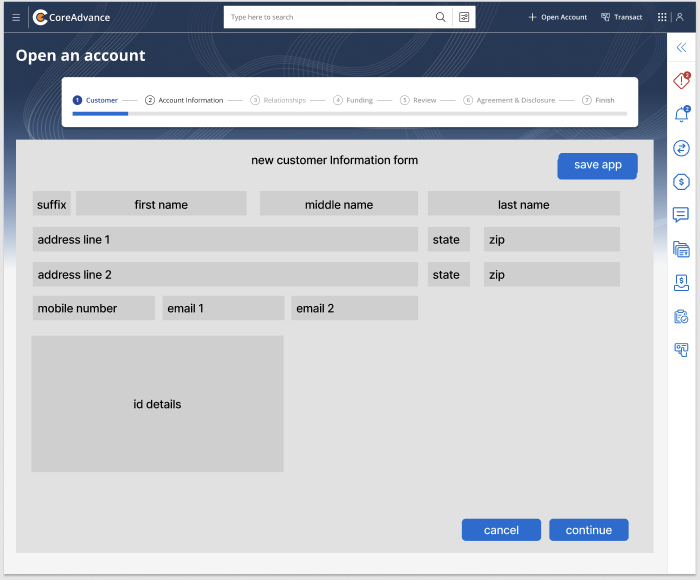Viewport: 700px width, 580px height.
Task: Click the address line 2 field
Action: pyautogui.click(x=225, y=274)
